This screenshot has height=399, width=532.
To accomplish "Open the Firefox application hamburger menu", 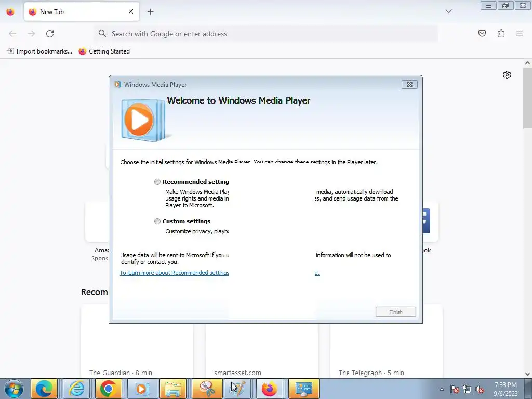I will tap(520, 33).
